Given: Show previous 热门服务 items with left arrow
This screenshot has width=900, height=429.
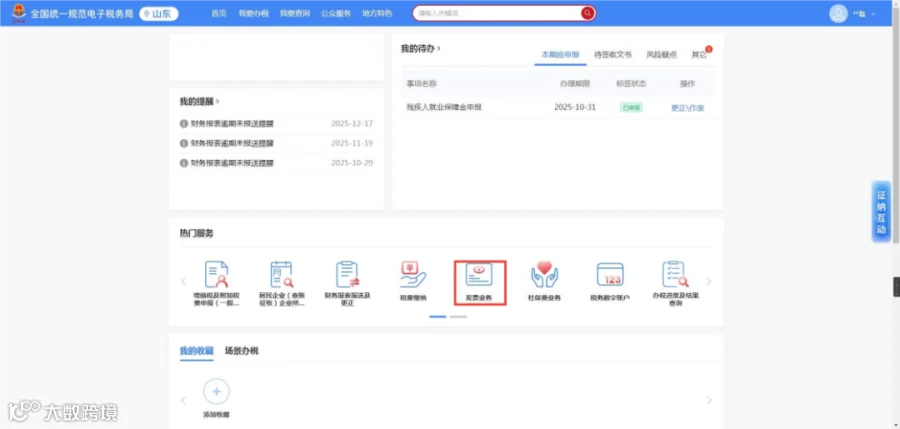Looking at the screenshot, I should 184,281.
